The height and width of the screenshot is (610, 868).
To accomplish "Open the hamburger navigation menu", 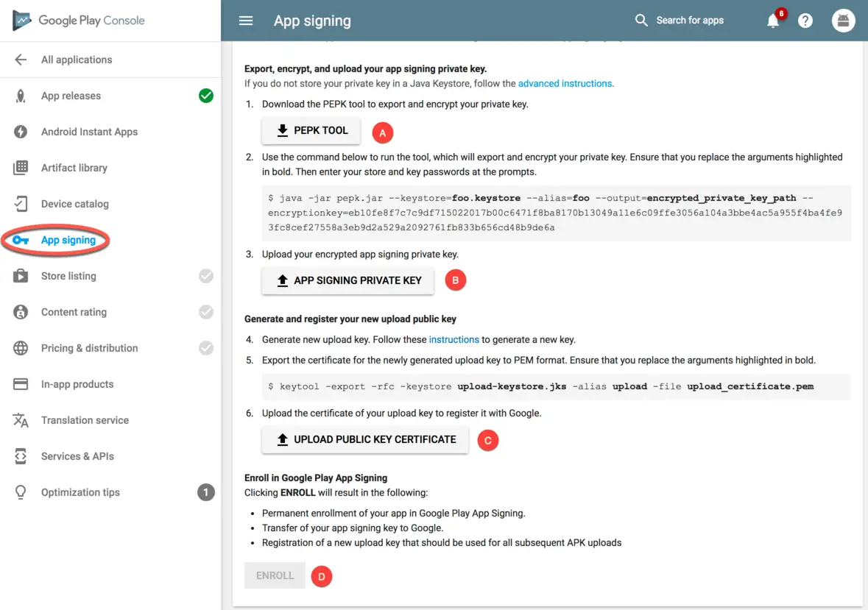I will [x=246, y=21].
